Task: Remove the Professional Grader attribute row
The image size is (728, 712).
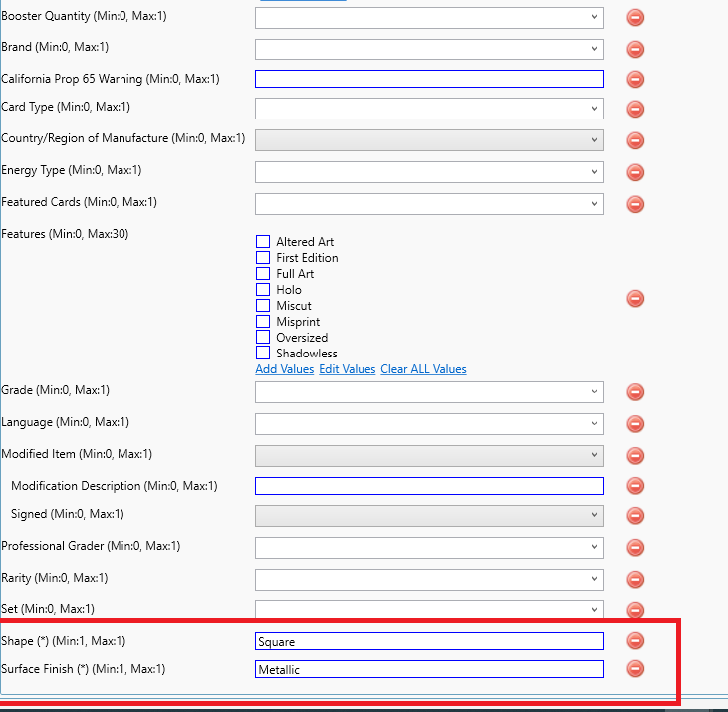Action: point(635,548)
